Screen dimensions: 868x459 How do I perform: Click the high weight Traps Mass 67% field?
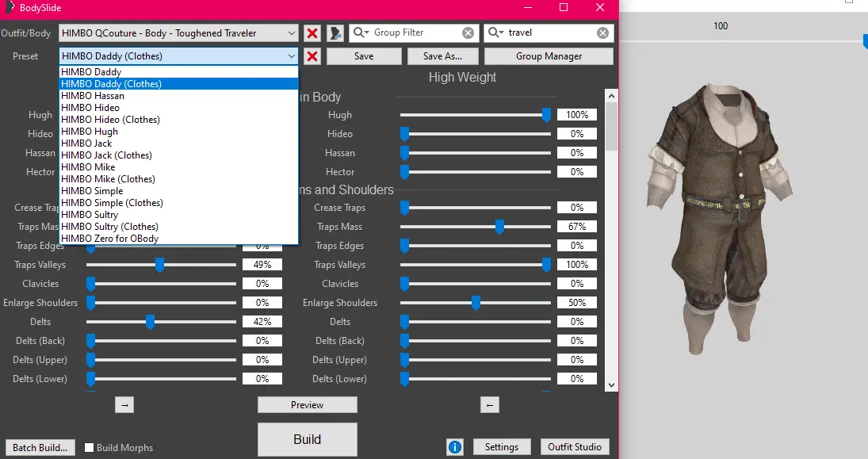coord(577,227)
